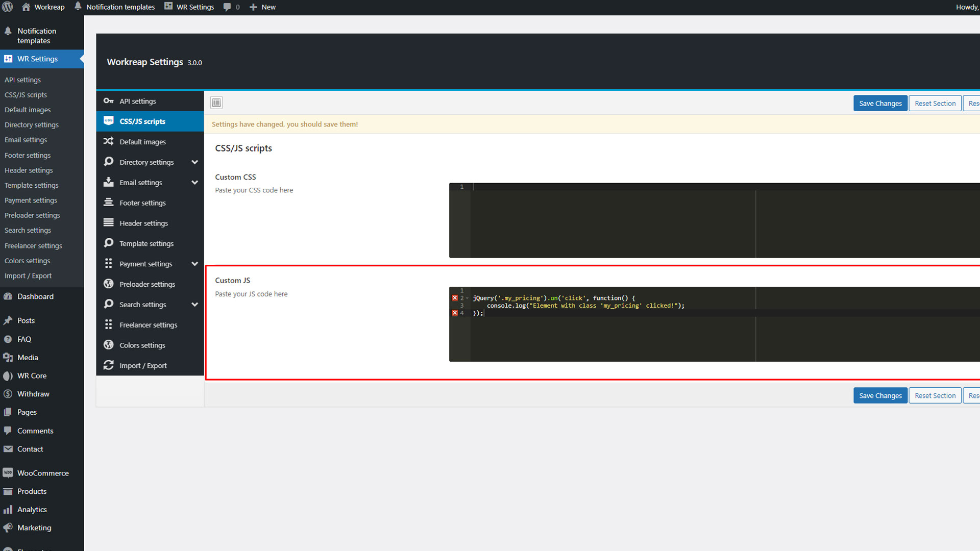Expand Directory settings submenu

[194, 162]
